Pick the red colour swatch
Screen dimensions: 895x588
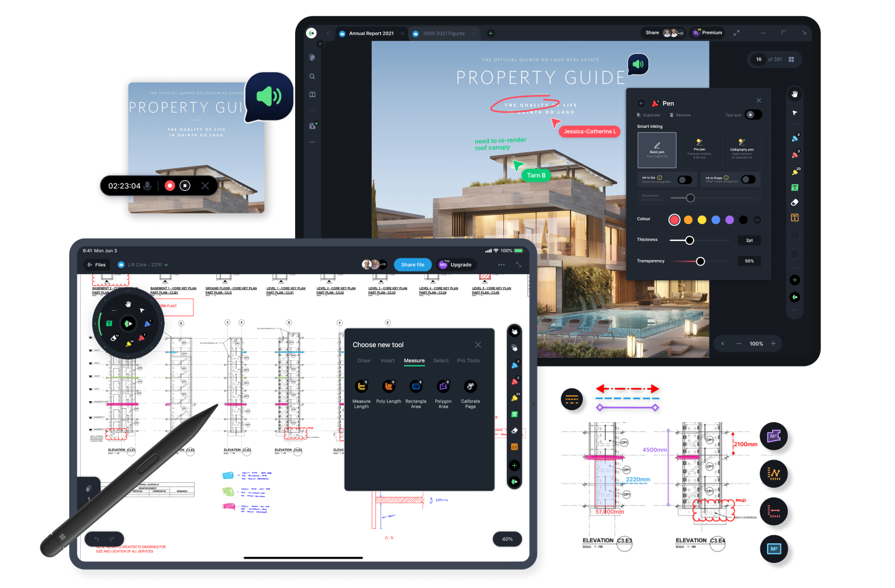[x=674, y=220]
